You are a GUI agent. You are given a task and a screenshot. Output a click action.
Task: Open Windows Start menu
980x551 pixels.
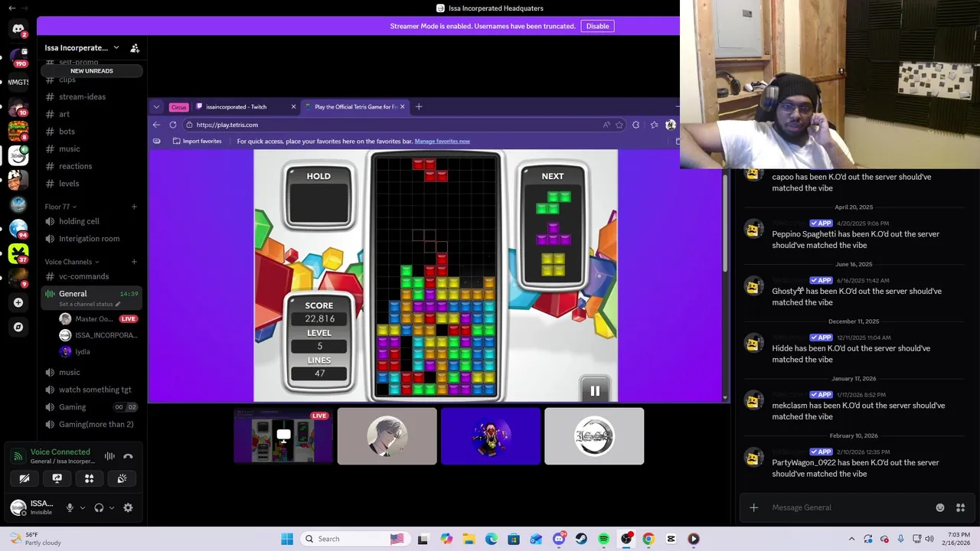[287, 539]
